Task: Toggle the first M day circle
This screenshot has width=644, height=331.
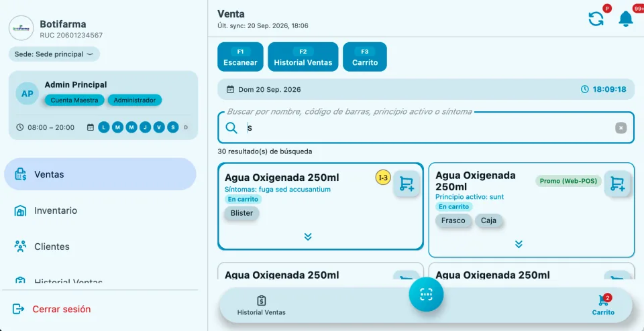Action: point(117,127)
